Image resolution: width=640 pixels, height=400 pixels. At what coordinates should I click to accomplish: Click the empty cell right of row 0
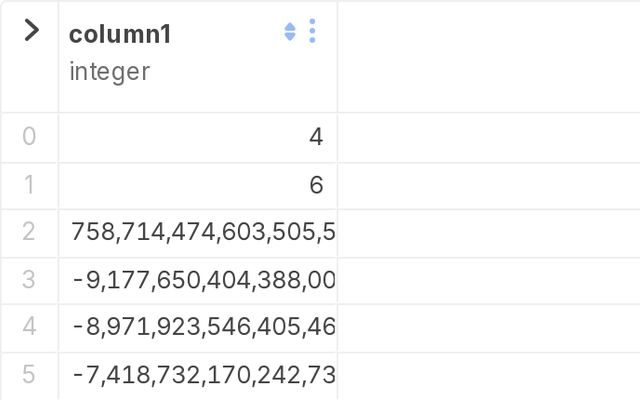(489, 138)
